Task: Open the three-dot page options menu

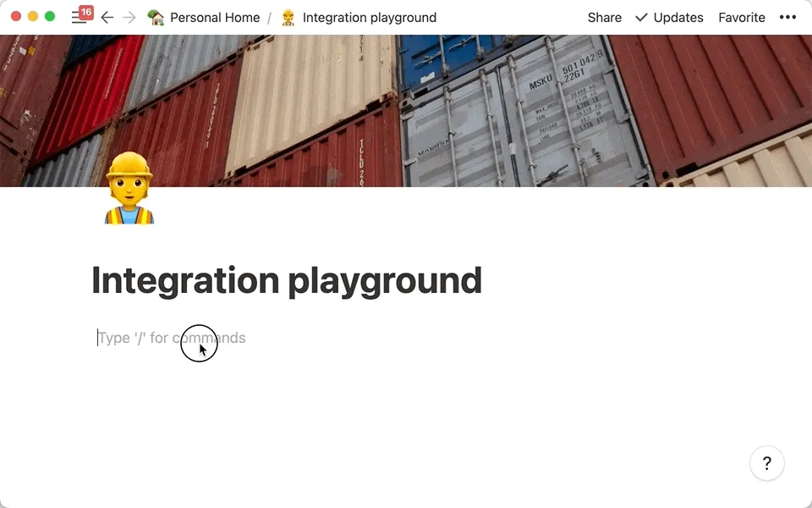Action: [787, 17]
